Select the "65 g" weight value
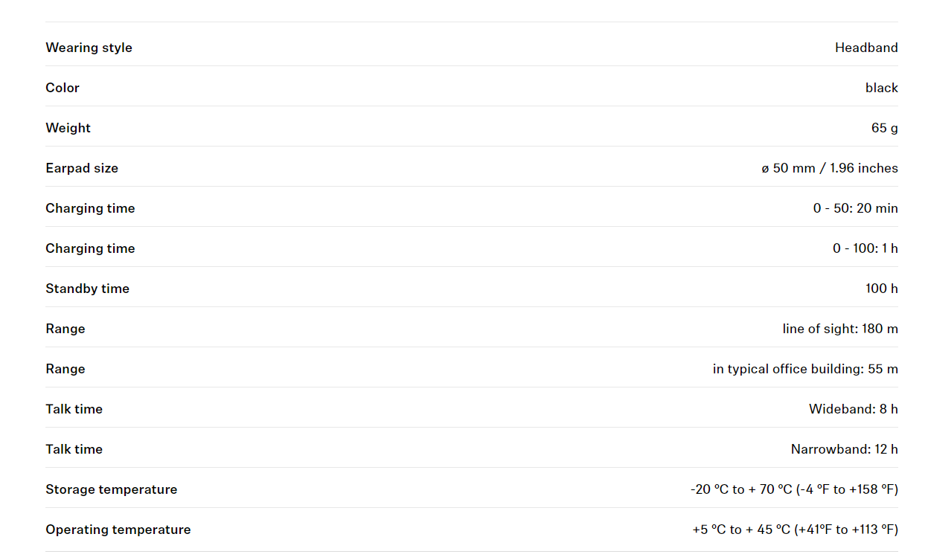 coord(884,128)
